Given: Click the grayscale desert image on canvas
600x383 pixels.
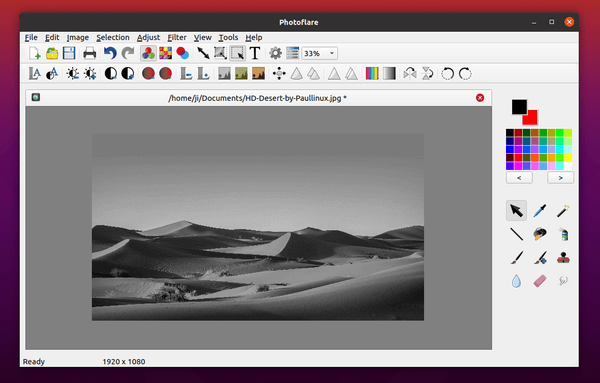Looking at the screenshot, I should click(x=258, y=227).
